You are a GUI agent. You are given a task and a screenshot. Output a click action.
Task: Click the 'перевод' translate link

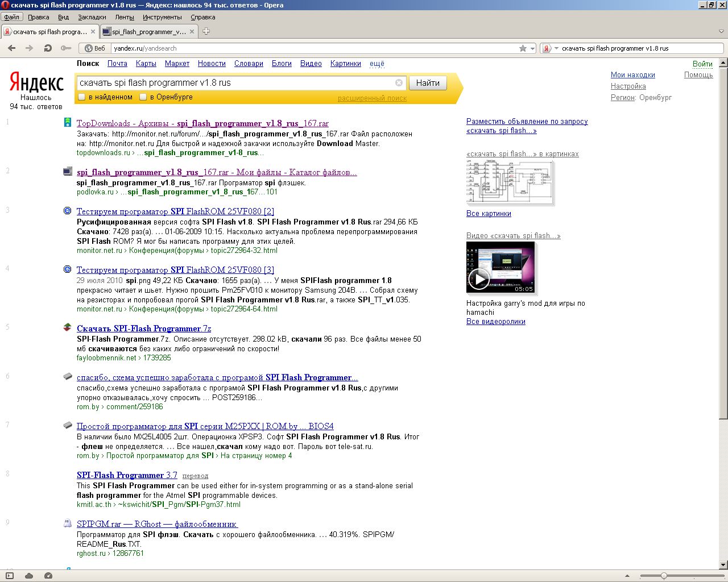pyautogui.click(x=195, y=476)
